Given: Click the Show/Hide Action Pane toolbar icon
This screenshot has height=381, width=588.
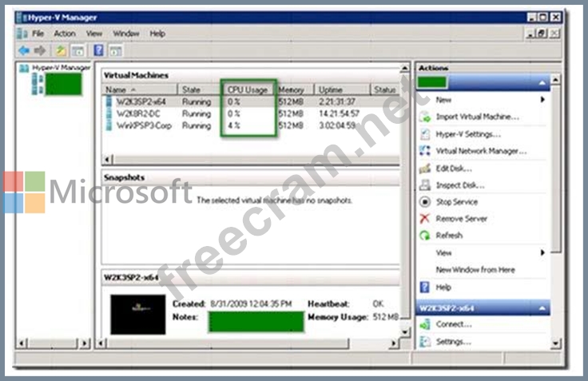Looking at the screenshot, I should coord(116,50).
